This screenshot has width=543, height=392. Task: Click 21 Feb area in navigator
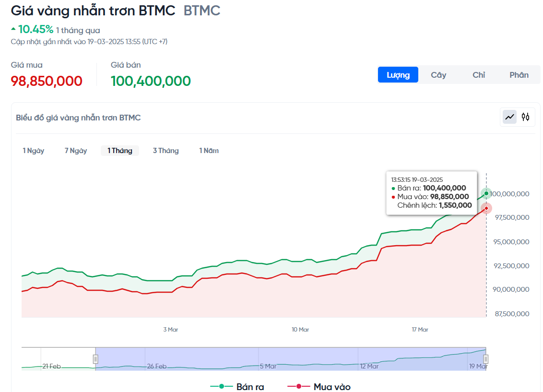tap(51, 366)
